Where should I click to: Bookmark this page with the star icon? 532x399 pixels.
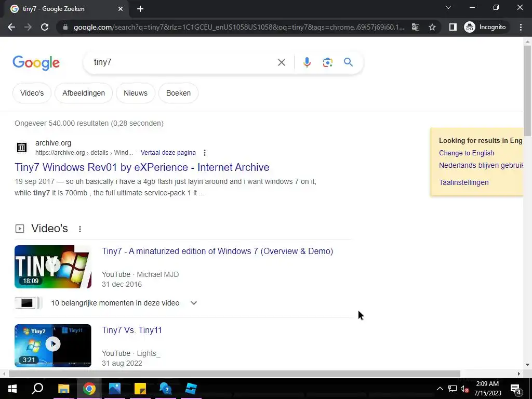point(432,27)
